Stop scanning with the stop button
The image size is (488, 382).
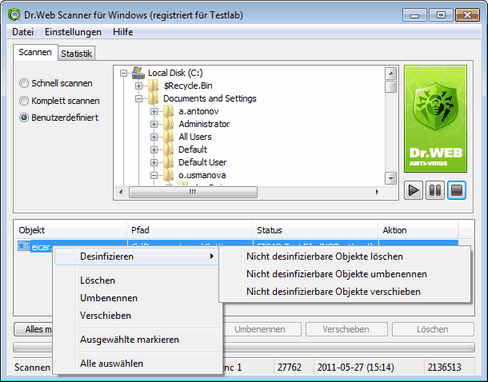point(456,190)
